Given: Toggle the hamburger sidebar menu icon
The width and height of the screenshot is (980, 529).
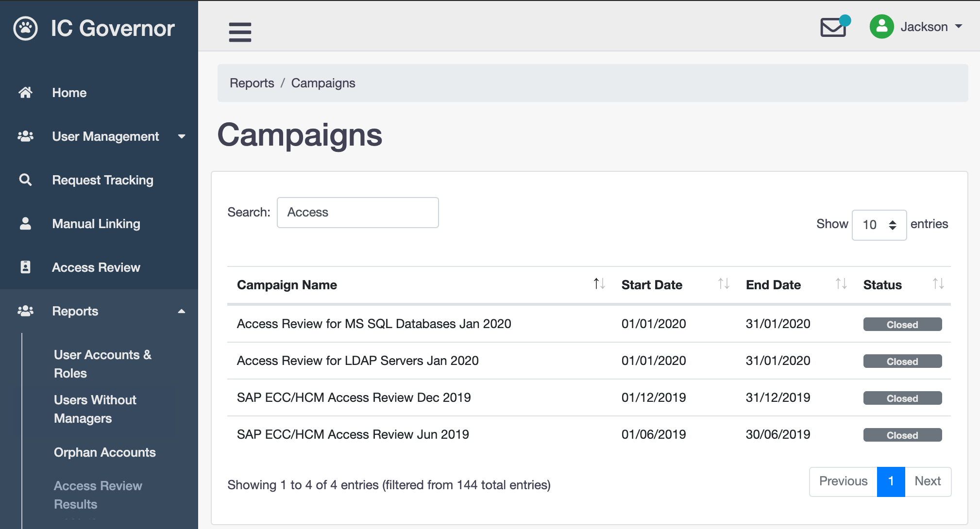Looking at the screenshot, I should point(240,32).
